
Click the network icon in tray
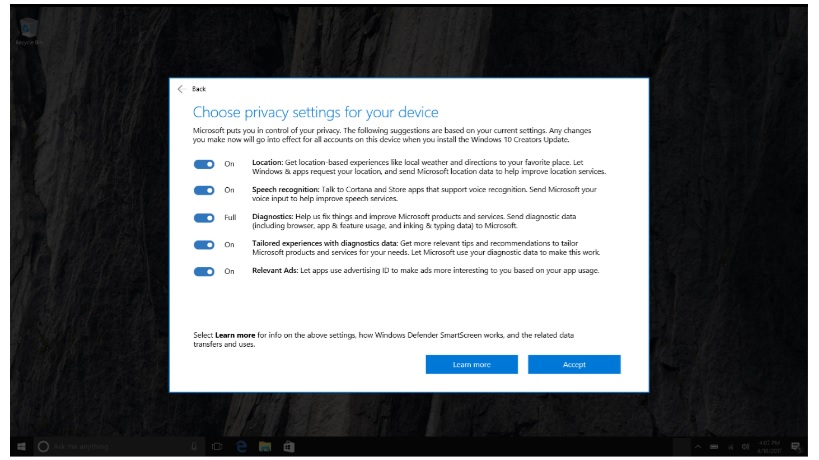click(x=731, y=447)
